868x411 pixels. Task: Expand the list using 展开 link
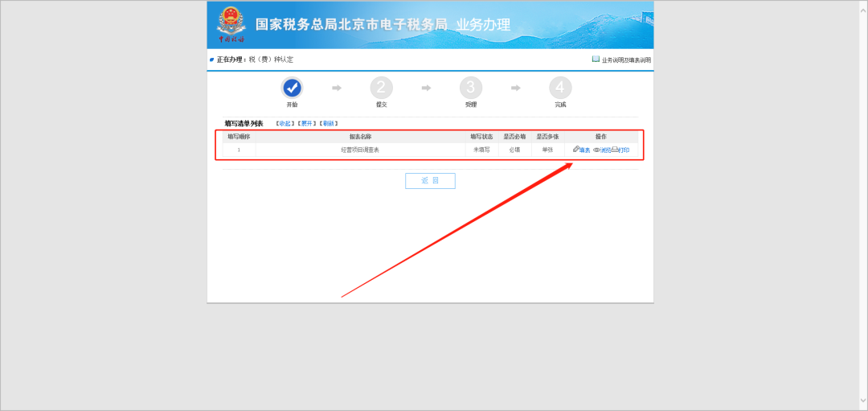pyautogui.click(x=307, y=124)
